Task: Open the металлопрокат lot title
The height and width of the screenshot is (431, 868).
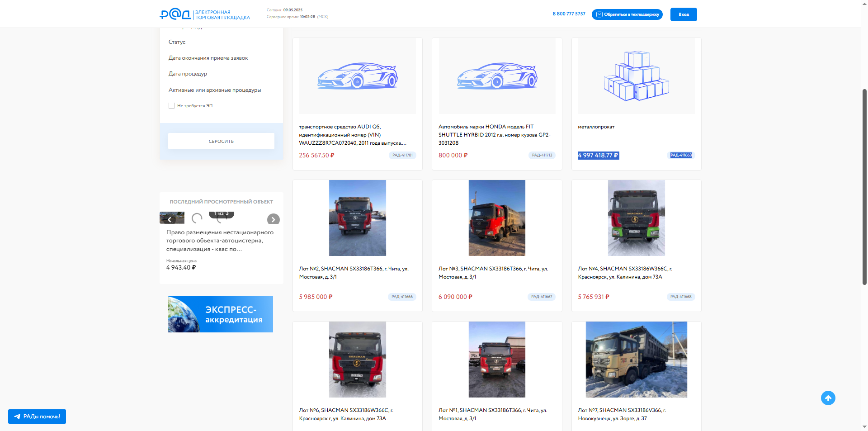Action: coord(596,127)
